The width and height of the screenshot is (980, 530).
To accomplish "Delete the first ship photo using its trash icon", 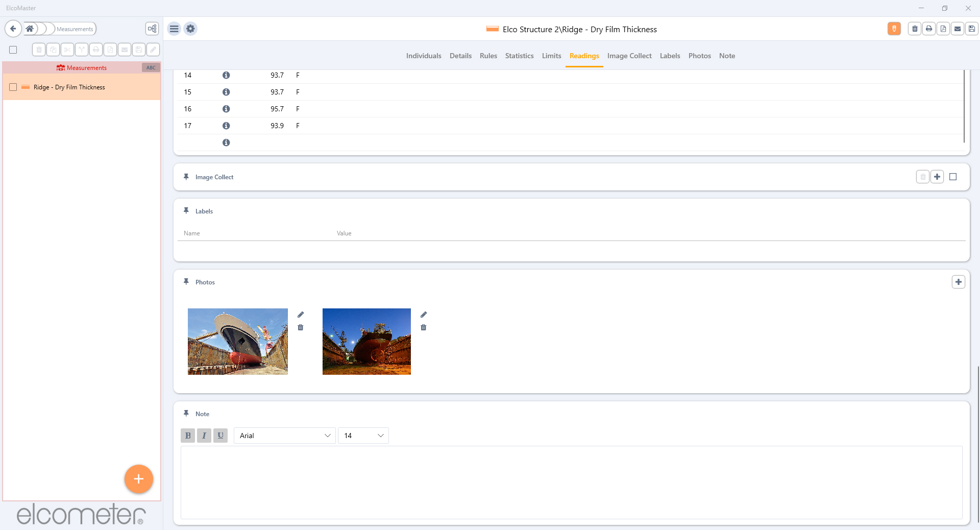I will coord(301,327).
